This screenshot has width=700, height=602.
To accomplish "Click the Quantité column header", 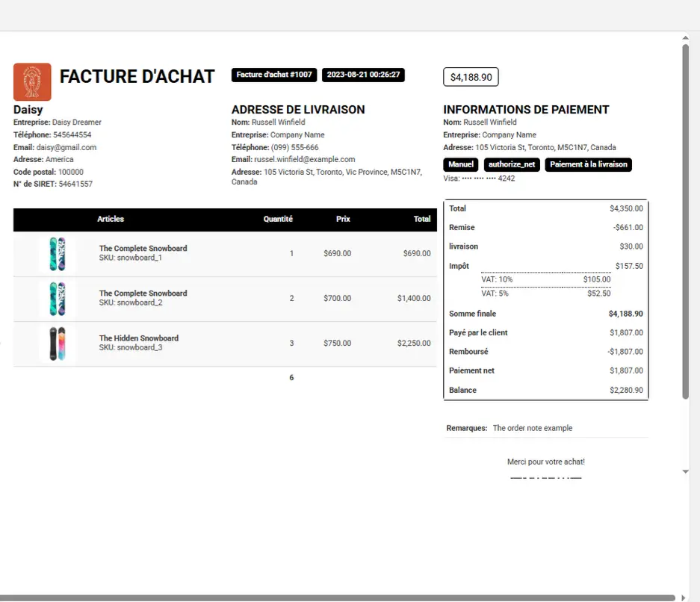I will pos(278,219).
